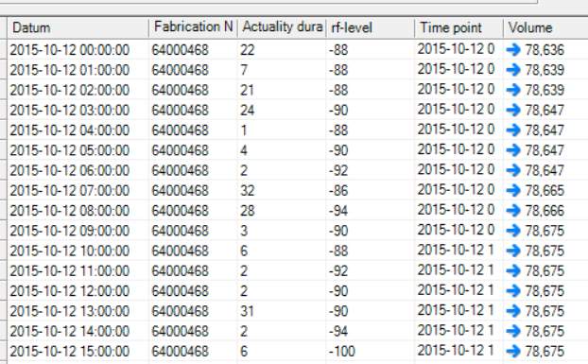Sort by the Fabrication N column header
588x364 pixels.
(193, 27)
